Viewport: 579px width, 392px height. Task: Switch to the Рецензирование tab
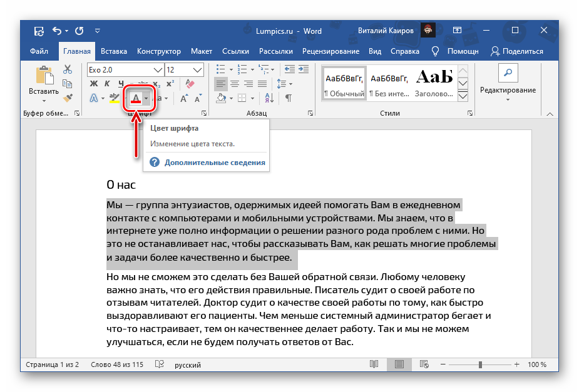(x=331, y=51)
